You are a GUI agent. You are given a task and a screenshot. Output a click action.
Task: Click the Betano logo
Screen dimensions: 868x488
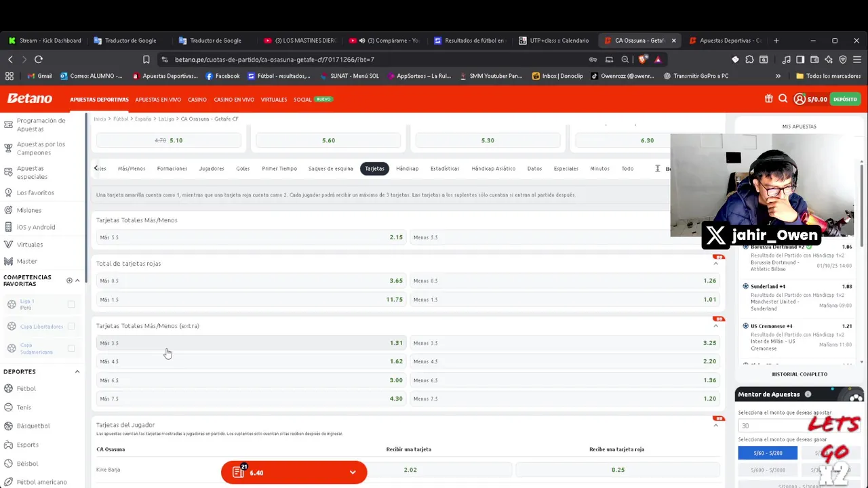click(30, 99)
